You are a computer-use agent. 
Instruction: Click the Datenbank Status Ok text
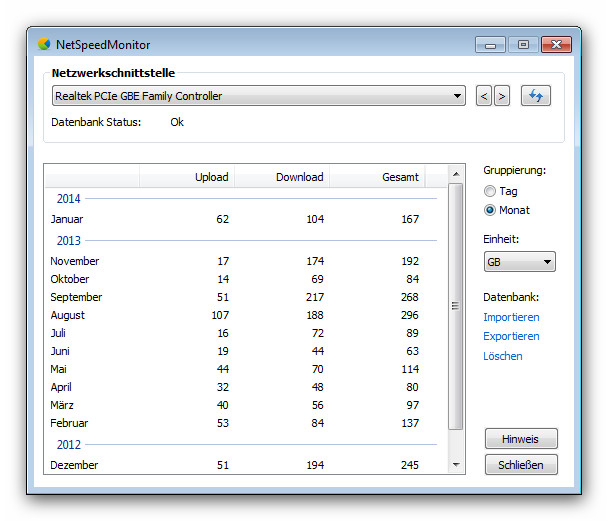(x=177, y=122)
